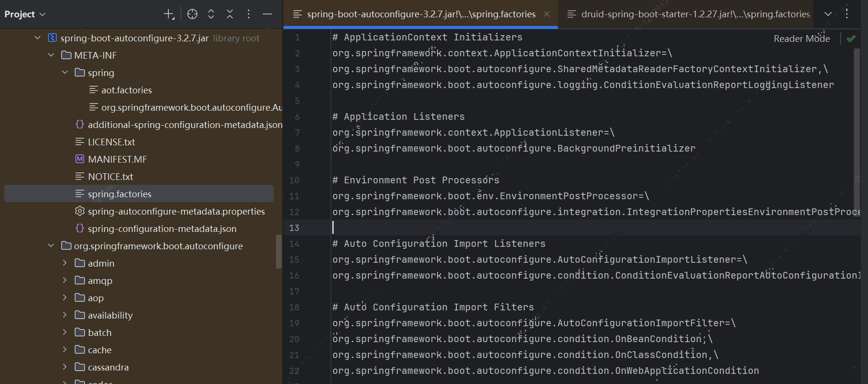Click '# Application Listeners' comment line
Screen dimensions: 868x384
[x=399, y=116]
